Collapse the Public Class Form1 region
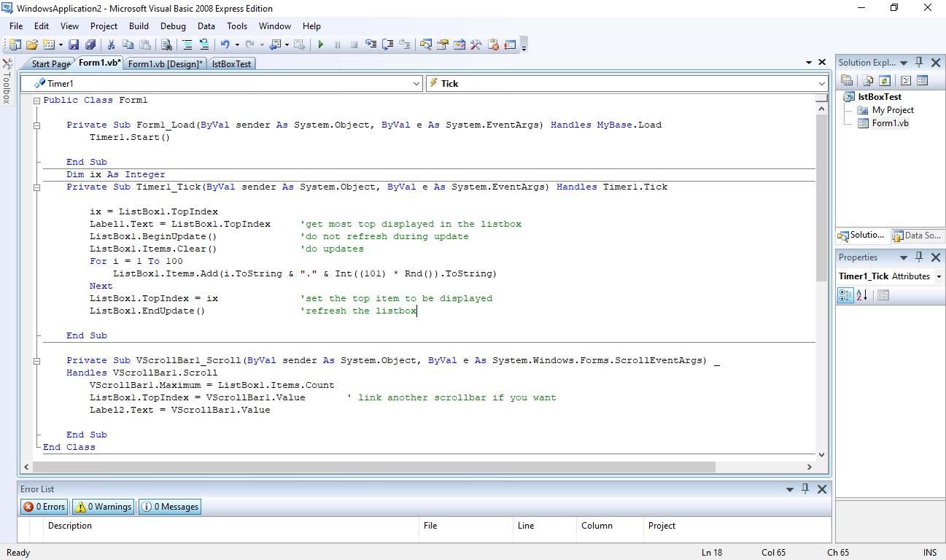The width and height of the screenshot is (946, 560). coord(36,101)
